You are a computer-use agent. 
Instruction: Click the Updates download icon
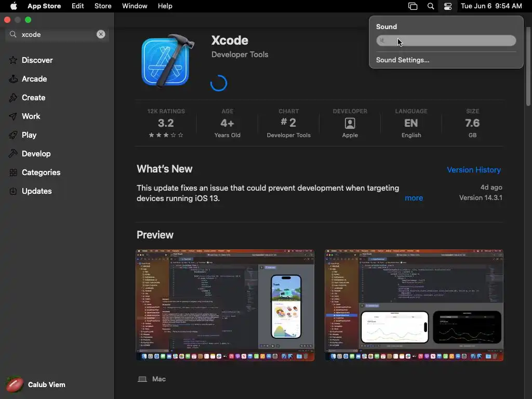tap(13, 191)
